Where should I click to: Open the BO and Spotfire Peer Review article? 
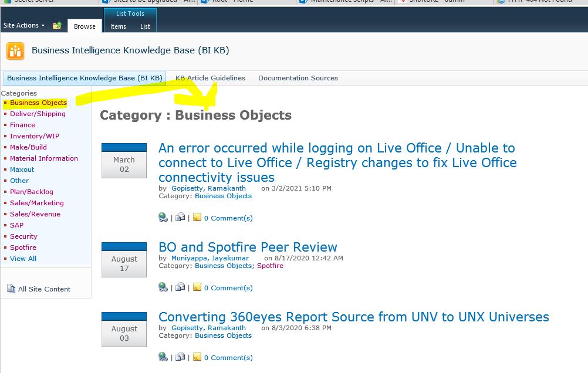point(248,247)
